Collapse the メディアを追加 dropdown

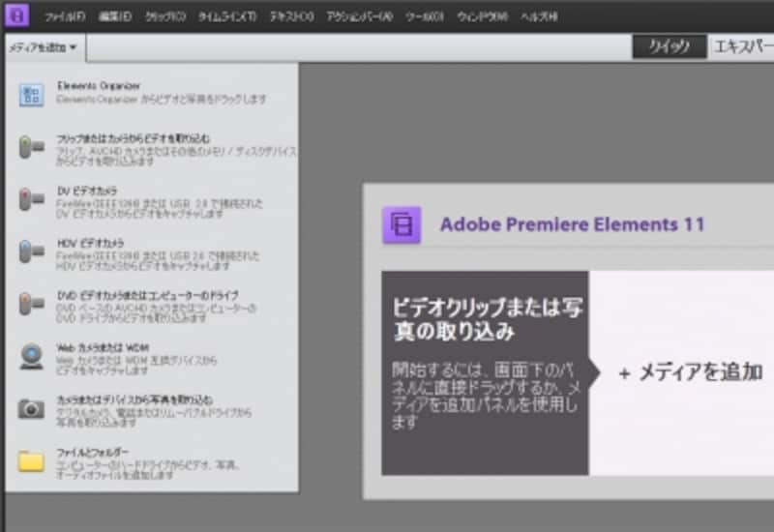(44, 47)
